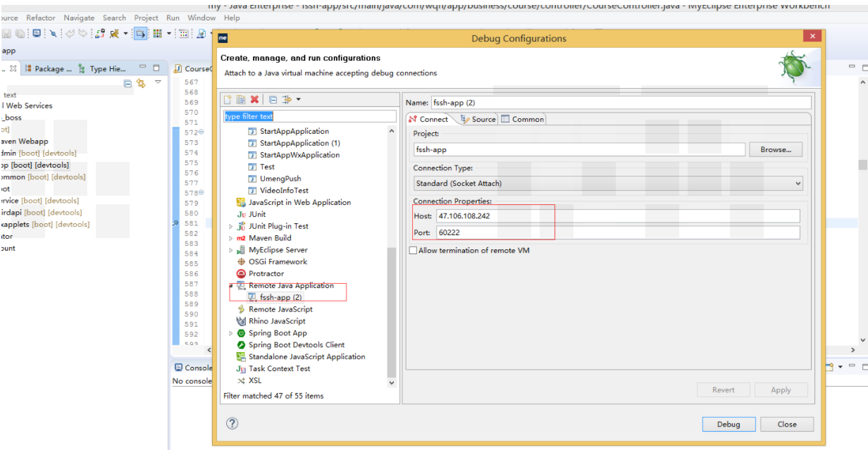868x450 pixels.
Task: Switch to the Connect tab
Action: point(429,119)
